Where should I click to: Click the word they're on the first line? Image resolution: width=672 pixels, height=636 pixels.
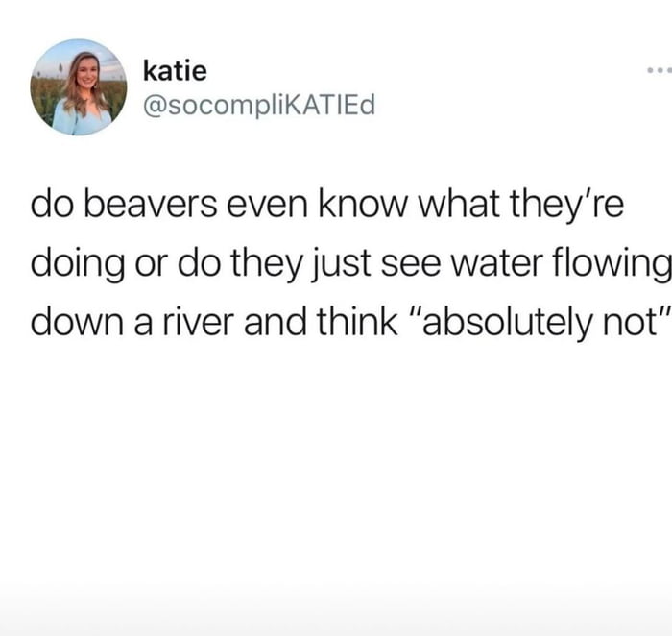tap(566, 205)
